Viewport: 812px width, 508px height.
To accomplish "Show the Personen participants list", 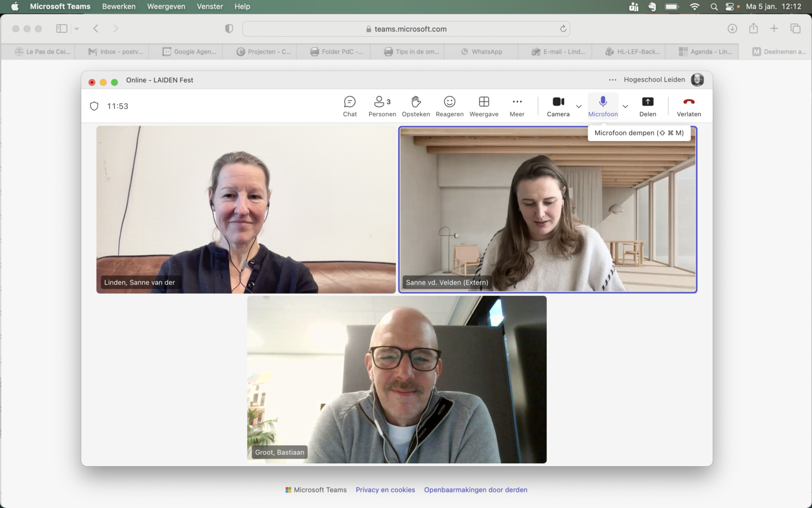I will [x=382, y=106].
